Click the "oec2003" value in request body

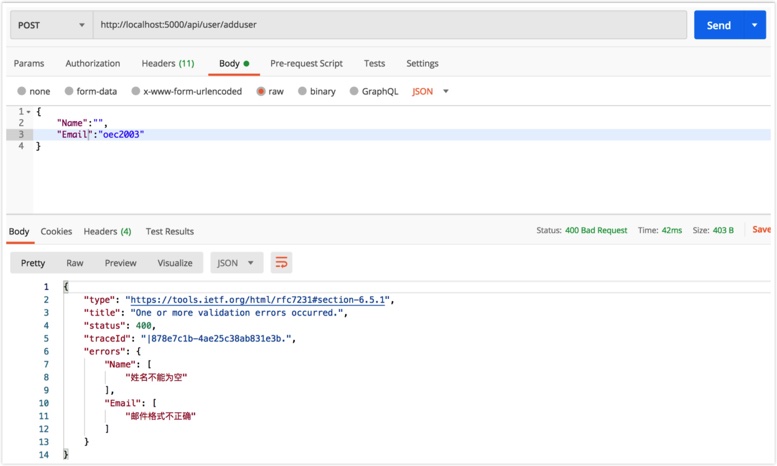[121, 134]
